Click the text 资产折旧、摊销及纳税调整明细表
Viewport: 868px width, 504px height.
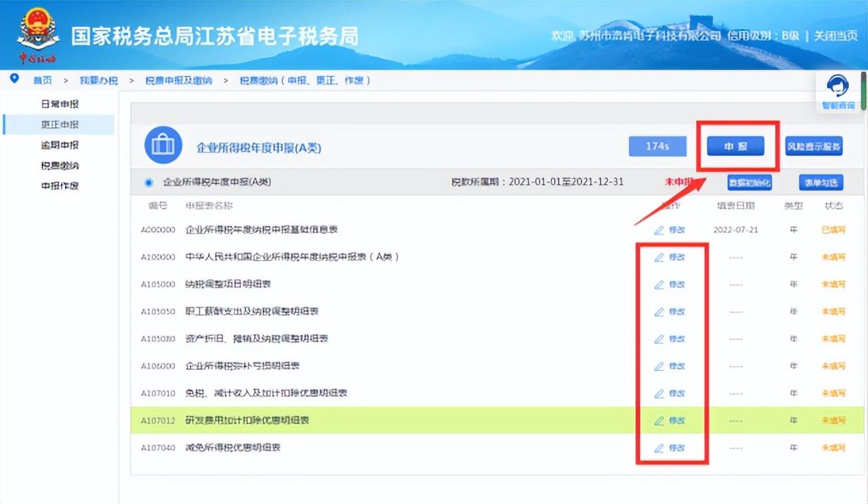click(257, 339)
